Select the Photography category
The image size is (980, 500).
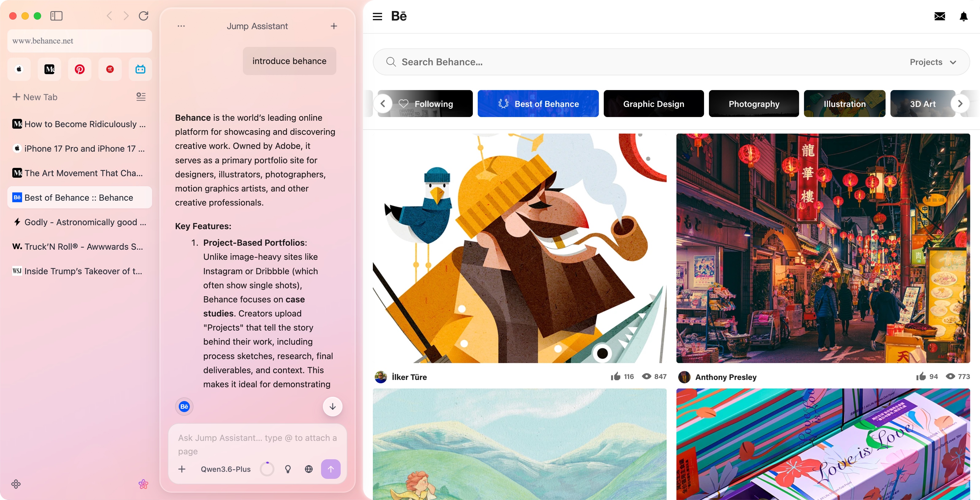click(754, 104)
